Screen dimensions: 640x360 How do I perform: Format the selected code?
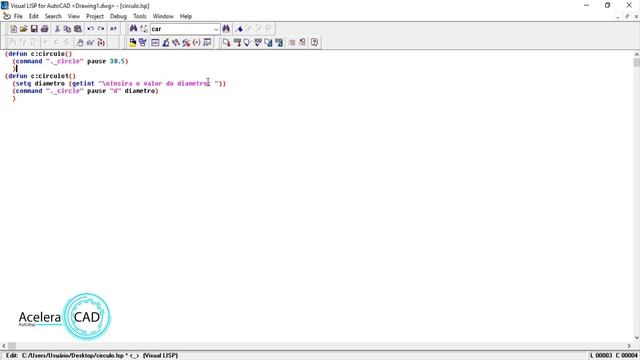tap(279, 42)
